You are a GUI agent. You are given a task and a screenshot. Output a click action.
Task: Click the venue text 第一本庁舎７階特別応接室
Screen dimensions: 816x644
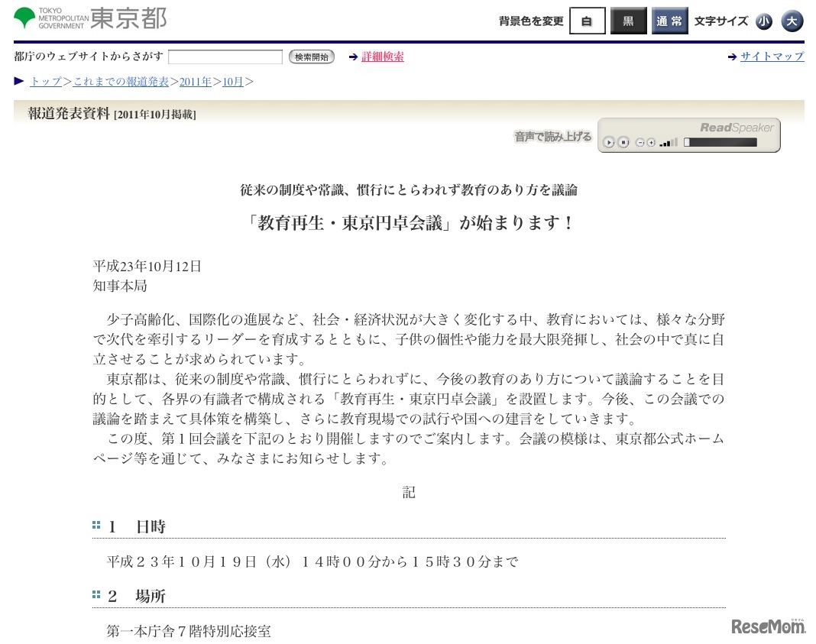189,632
